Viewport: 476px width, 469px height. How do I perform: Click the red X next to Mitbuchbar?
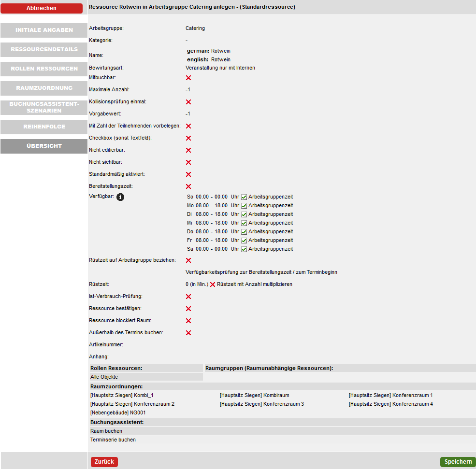(x=188, y=78)
